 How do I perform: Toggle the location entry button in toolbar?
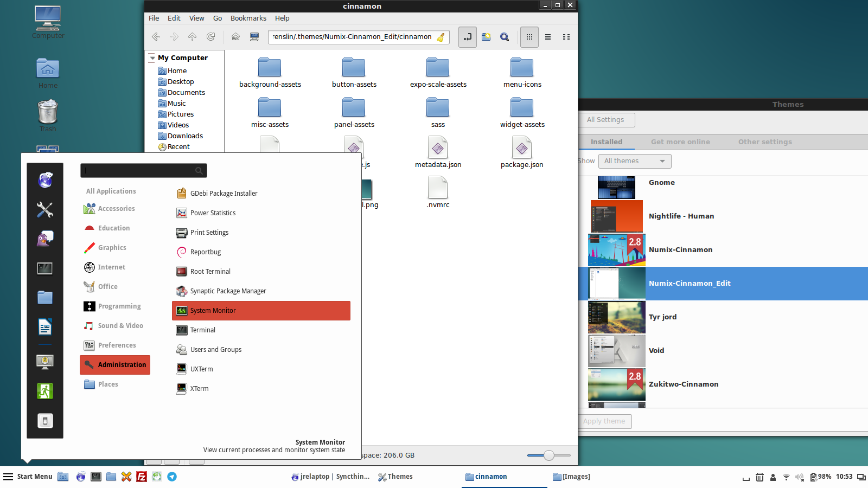point(467,37)
